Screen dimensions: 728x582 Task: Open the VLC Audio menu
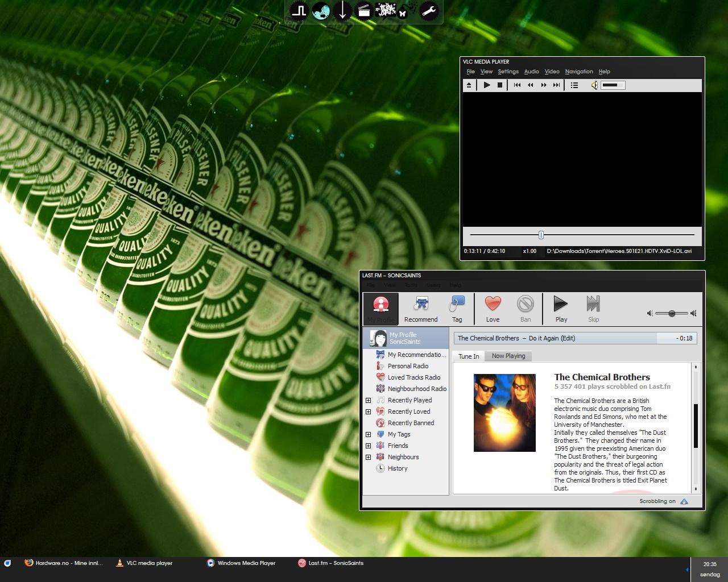tap(531, 72)
